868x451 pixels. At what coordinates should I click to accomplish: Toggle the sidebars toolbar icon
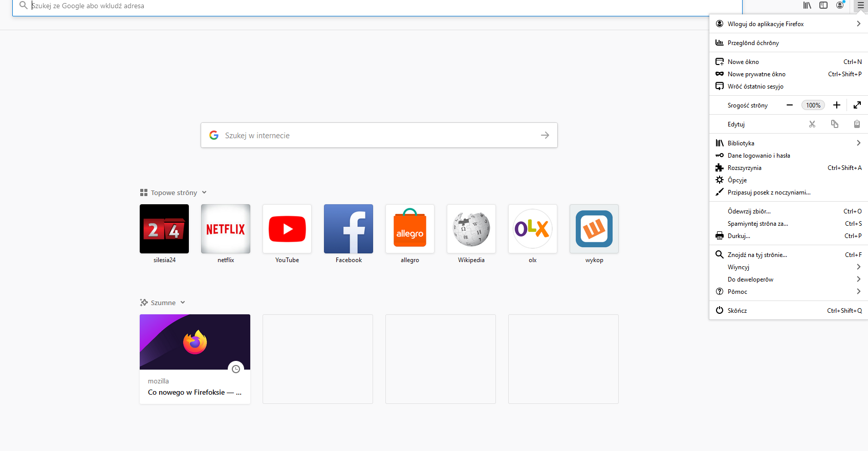click(x=823, y=5)
